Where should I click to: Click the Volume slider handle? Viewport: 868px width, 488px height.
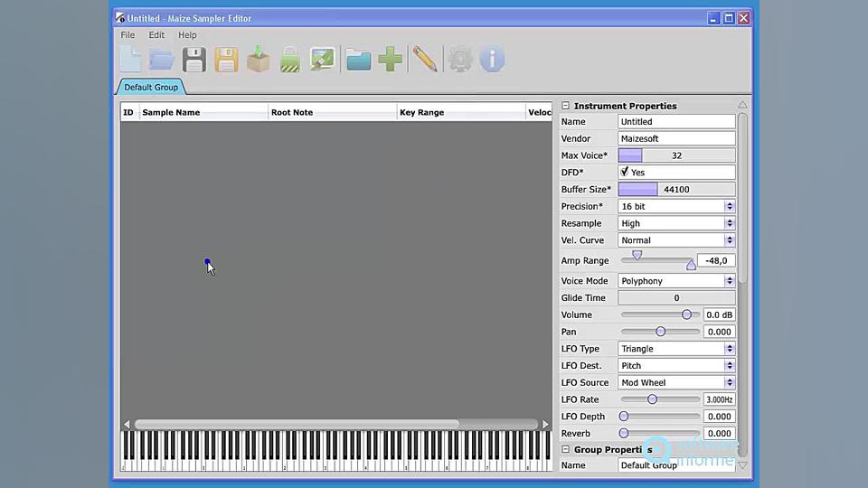pos(686,314)
